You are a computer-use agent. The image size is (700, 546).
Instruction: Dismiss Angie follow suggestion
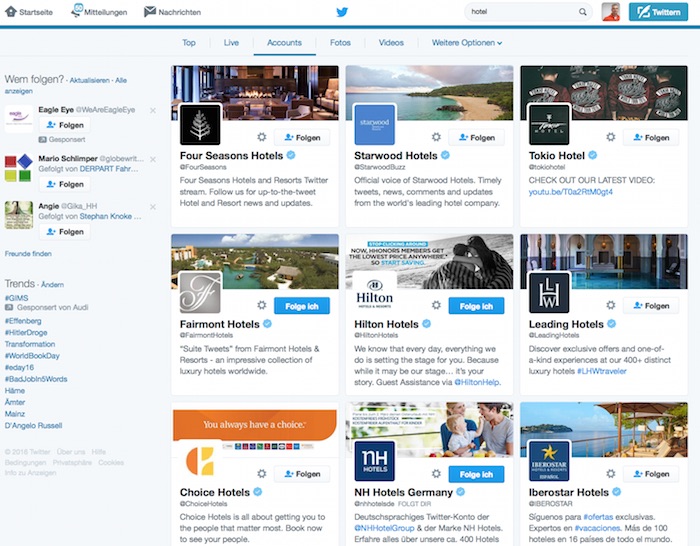pyautogui.click(x=153, y=207)
